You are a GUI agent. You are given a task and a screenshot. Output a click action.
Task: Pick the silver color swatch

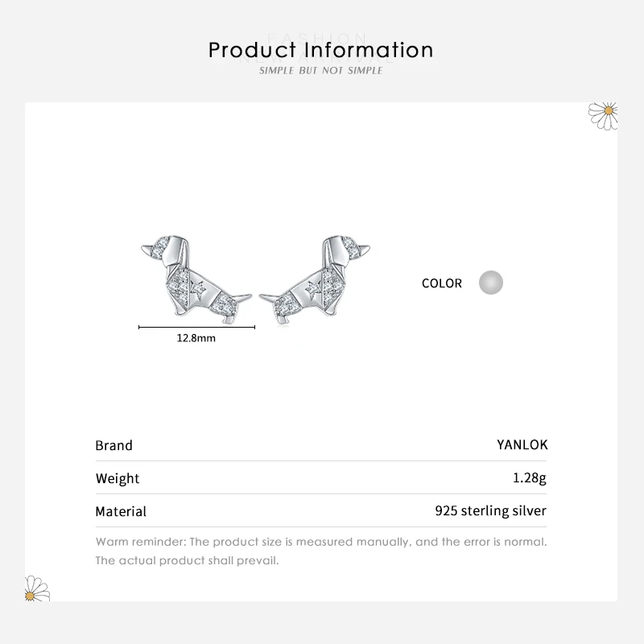point(490,283)
